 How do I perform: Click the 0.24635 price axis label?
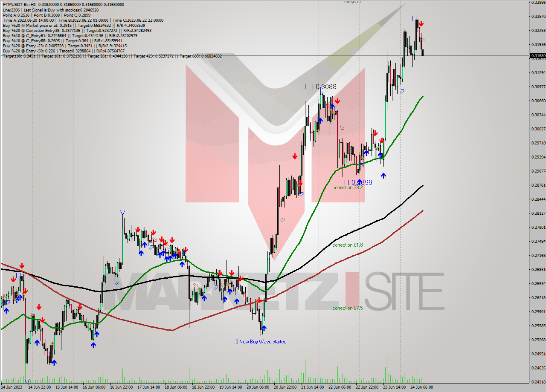[x=538, y=368]
